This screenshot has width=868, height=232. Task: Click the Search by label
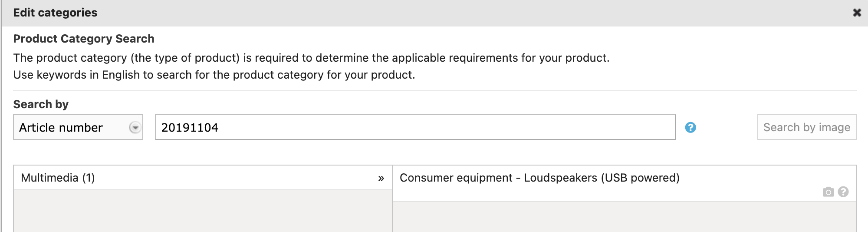tap(41, 104)
